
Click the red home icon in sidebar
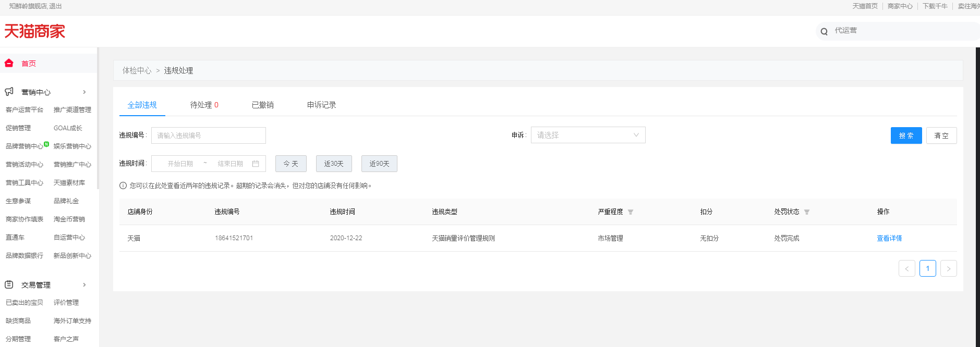pyautogui.click(x=9, y=63)
